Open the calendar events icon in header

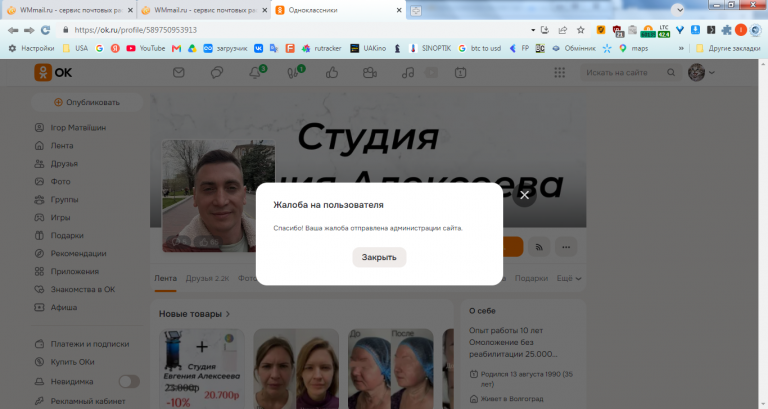tap(460, 72)
